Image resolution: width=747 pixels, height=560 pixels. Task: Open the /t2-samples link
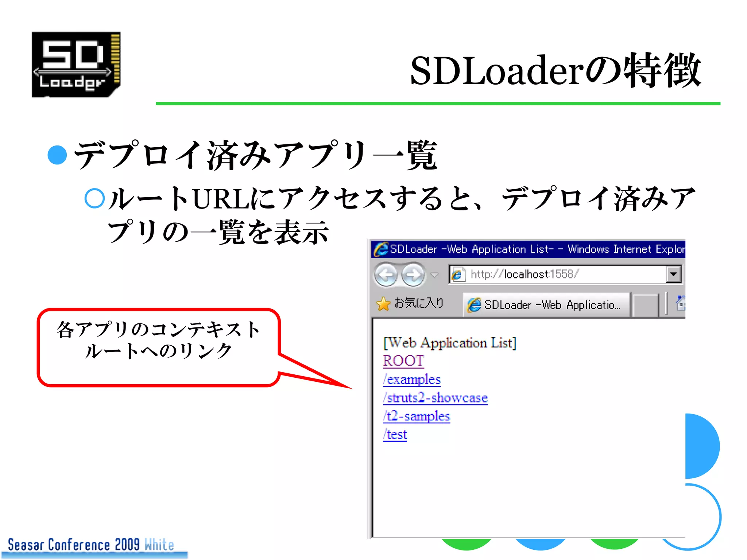[417, 416]
